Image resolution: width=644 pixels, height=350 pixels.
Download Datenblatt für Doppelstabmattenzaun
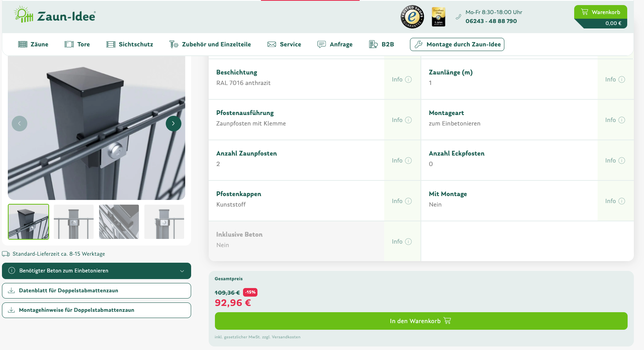[96, 291]
